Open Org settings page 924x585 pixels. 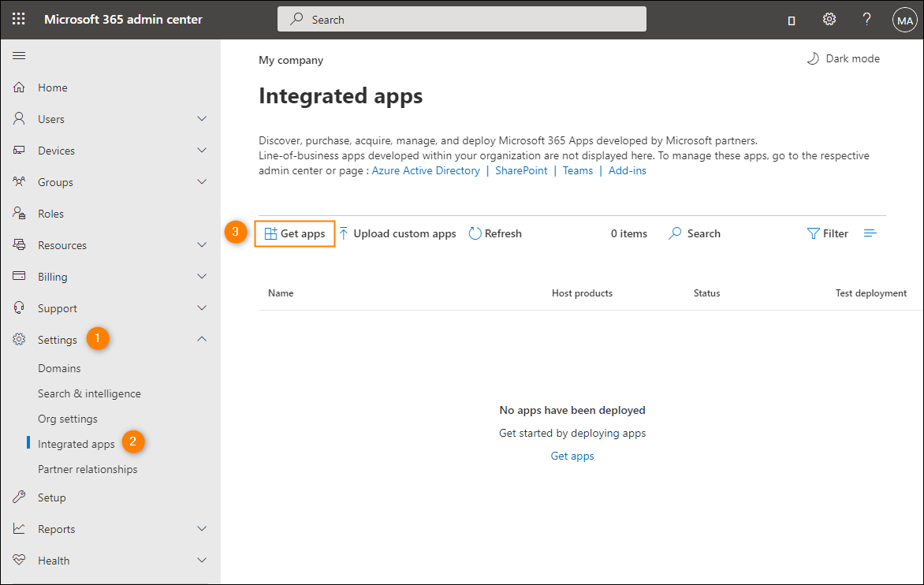[68, 419]
